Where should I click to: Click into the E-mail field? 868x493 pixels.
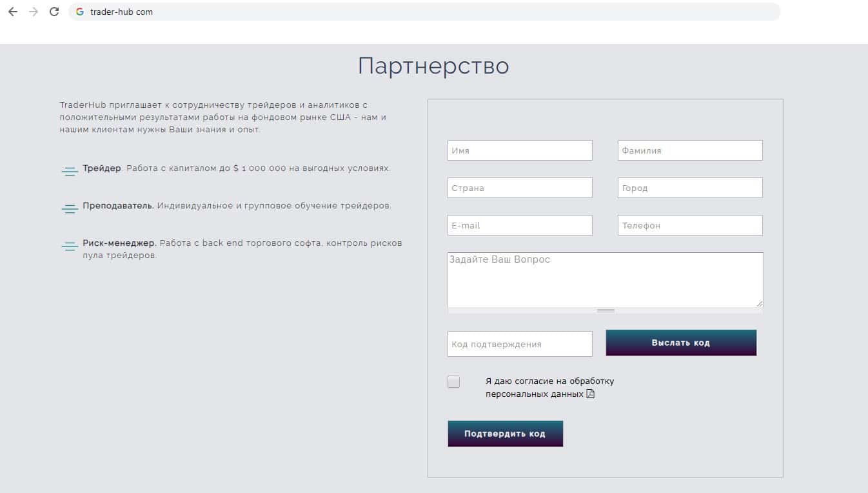(x=520, y=225)
